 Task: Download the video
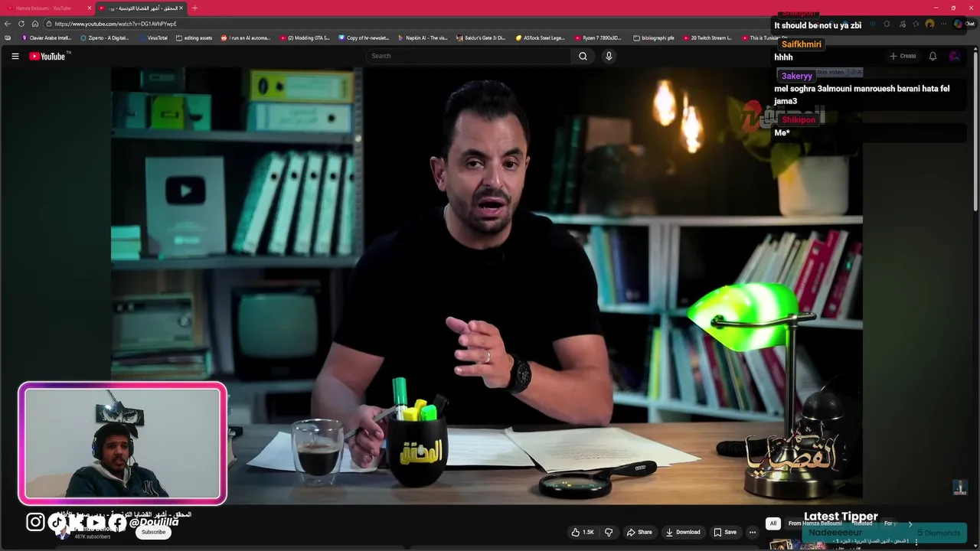pos(683,532)
